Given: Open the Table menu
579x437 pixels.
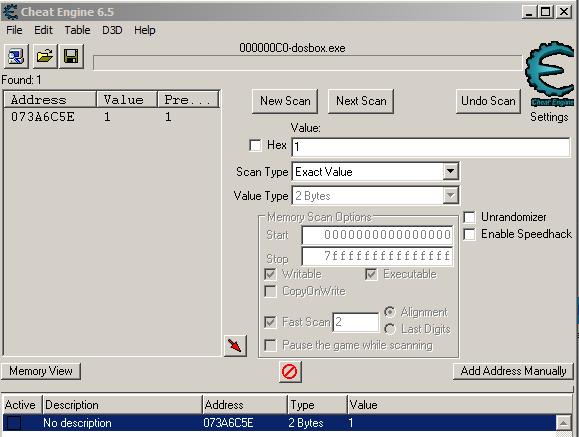Looking at the screenshot, I should 77,30.
